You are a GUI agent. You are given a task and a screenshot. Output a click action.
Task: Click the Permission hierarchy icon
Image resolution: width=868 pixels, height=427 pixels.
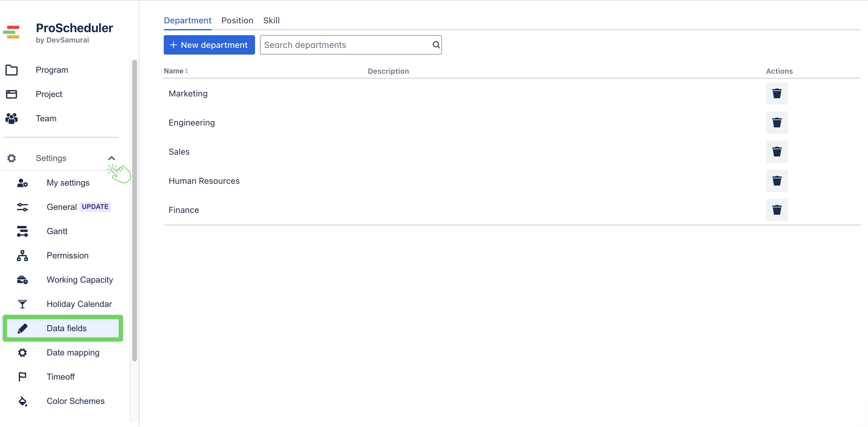[22, 255]
